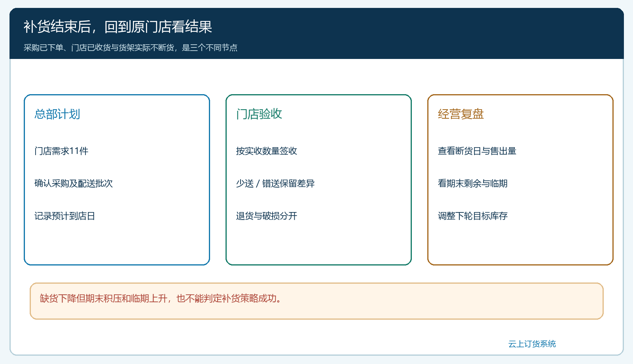Select 看期末剩余与临期 line
Image resolution: width=633 pixels, height=364 pixels.
pos(473,183)
